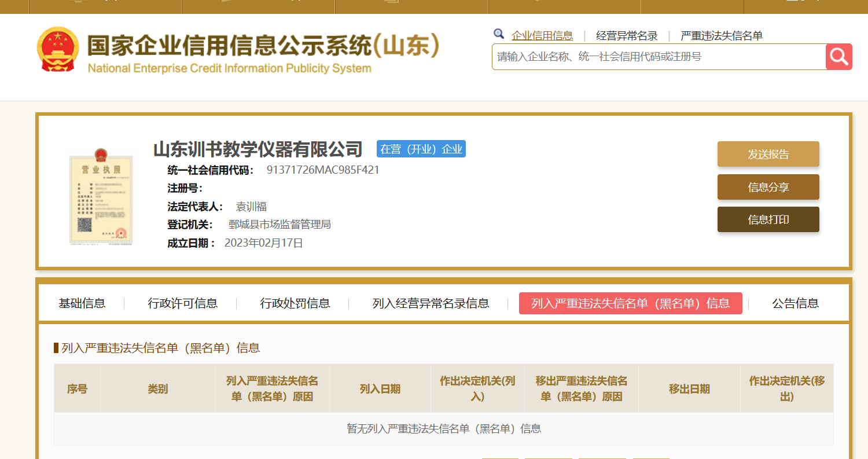Click the registration authority 鄄城县市场监督管理局
The height and width of the screenshot is (459, 868).
pos(279,225)
